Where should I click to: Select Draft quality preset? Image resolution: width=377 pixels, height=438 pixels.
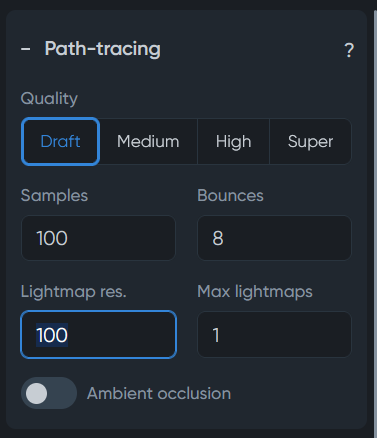[x=60, y=141]
